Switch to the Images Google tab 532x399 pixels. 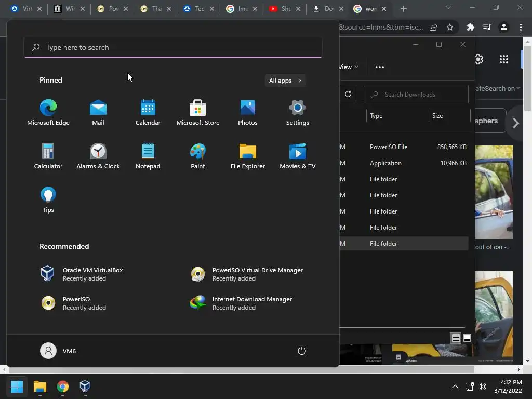(237, 9)
